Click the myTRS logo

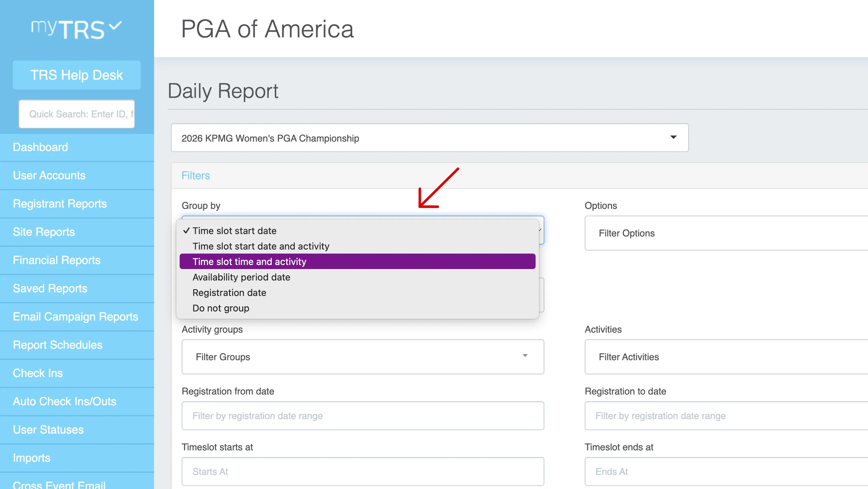pos(76,29)
